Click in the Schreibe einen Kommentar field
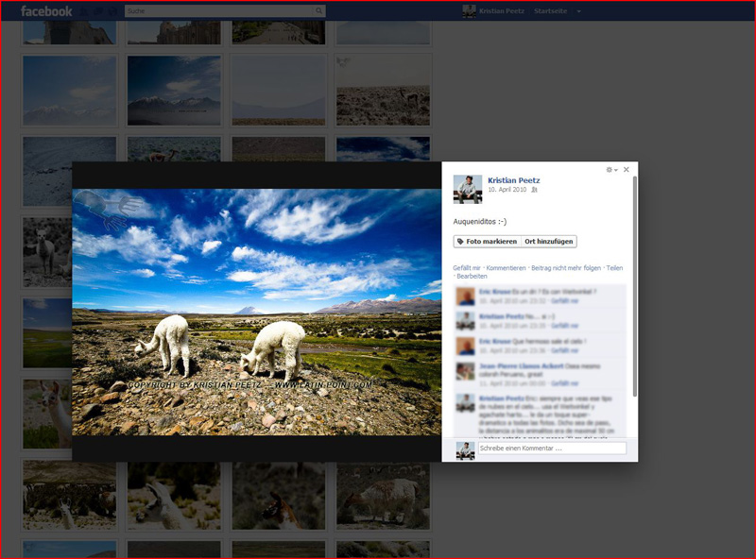Screen dimensions: 756x559 (552, 449)
